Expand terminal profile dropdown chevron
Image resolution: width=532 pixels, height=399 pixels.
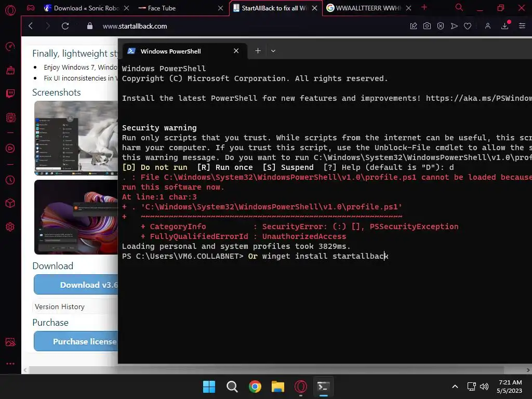[x=273, y=51]
